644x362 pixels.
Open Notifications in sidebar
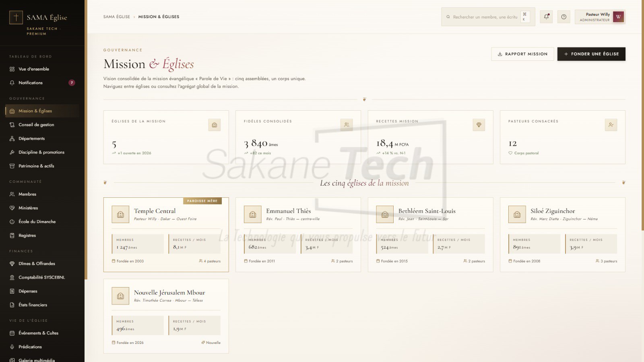[42, 83]
